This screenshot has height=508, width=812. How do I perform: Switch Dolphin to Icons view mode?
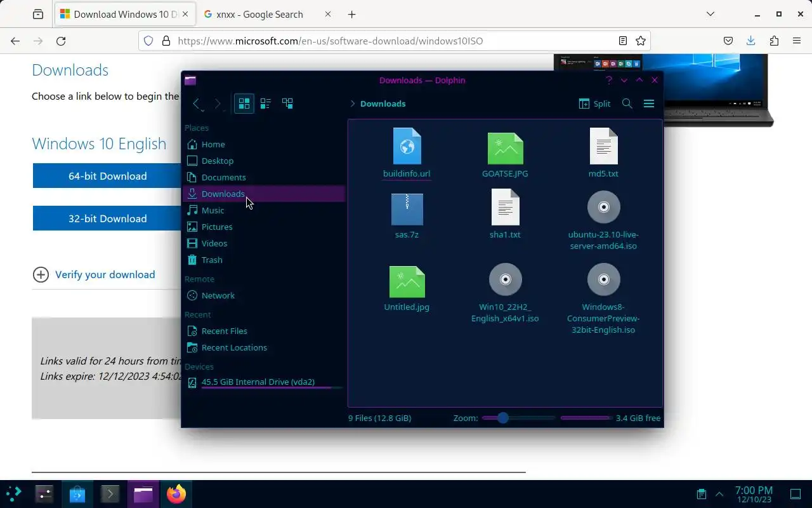(244, 104)
